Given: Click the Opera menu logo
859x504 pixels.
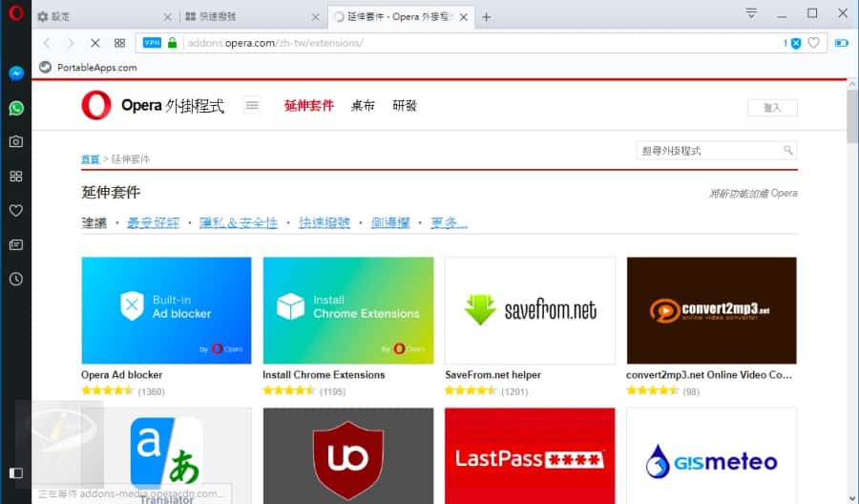Looking at the screenshot, I should (x=15, y=14).
